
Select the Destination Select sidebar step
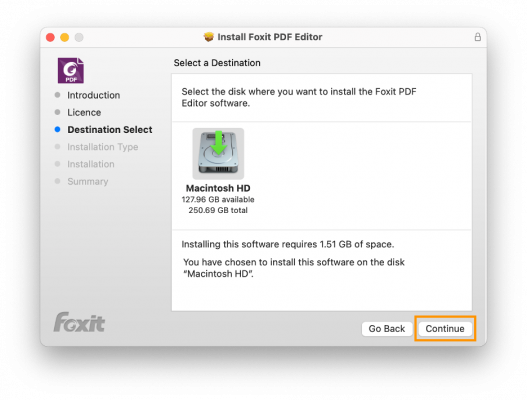coord(110,129)
